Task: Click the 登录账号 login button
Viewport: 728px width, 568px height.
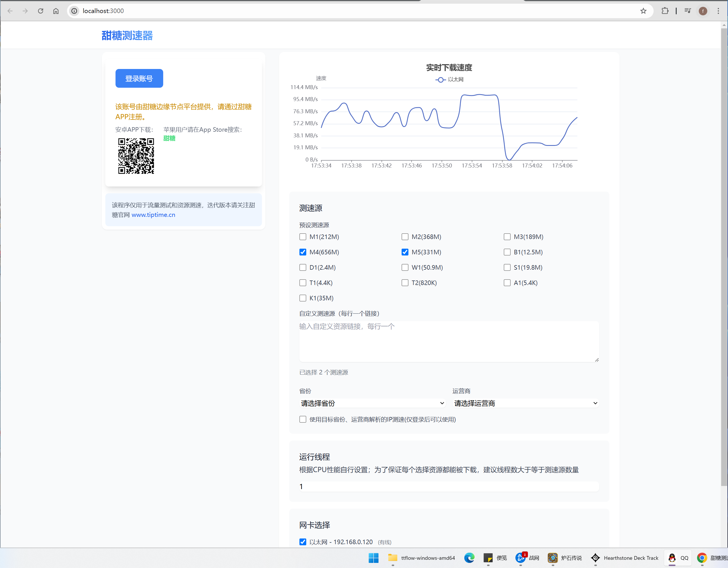Action: point(139,78)
